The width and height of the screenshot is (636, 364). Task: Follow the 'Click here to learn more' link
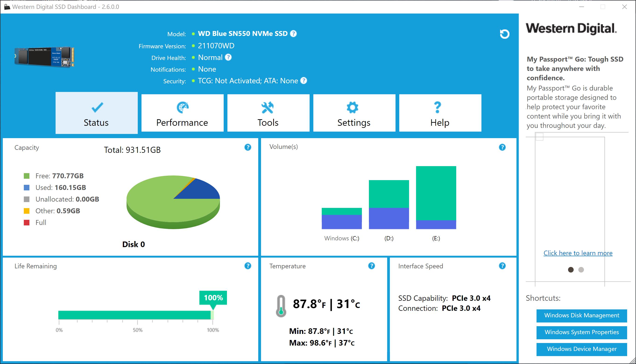point(578,253)
